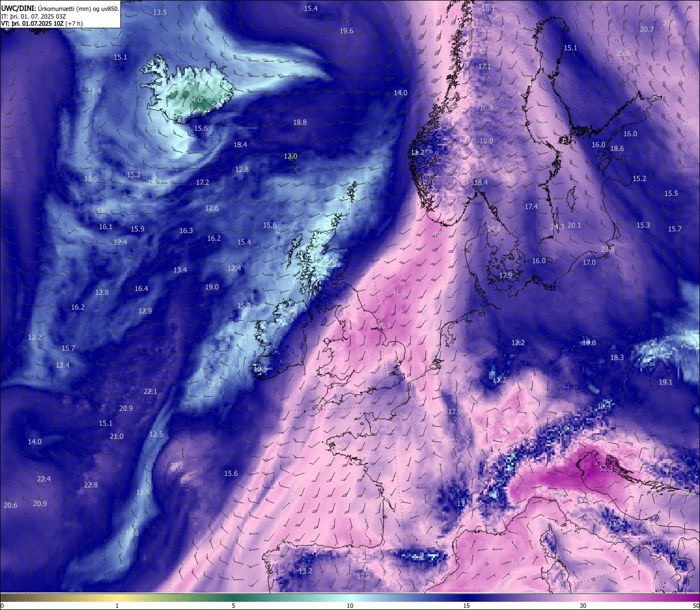Select the 19.0 value label
Viewport: 700px width, 610px height.
[212, 287]
